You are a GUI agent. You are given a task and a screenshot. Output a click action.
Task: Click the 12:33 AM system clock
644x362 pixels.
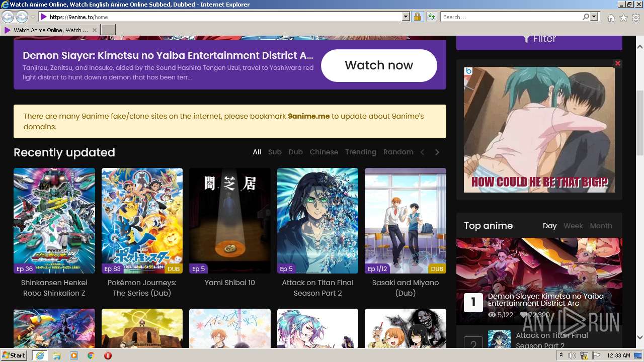click(x=618, y=355)
